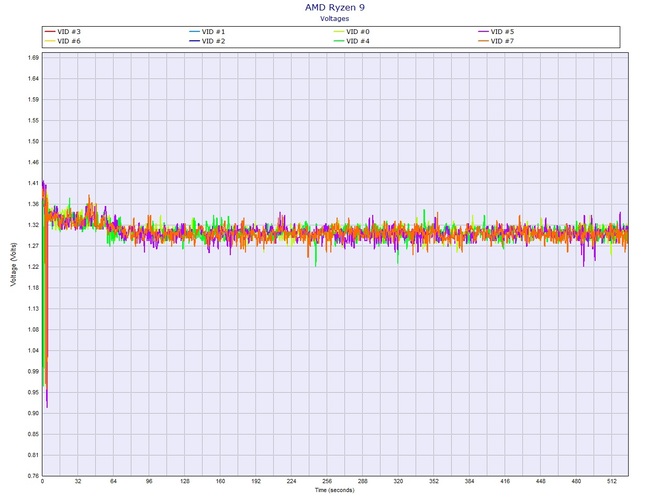Click the AMD Ryzen 9 chart title
The image size is (670, 502).
pos(335,7)
